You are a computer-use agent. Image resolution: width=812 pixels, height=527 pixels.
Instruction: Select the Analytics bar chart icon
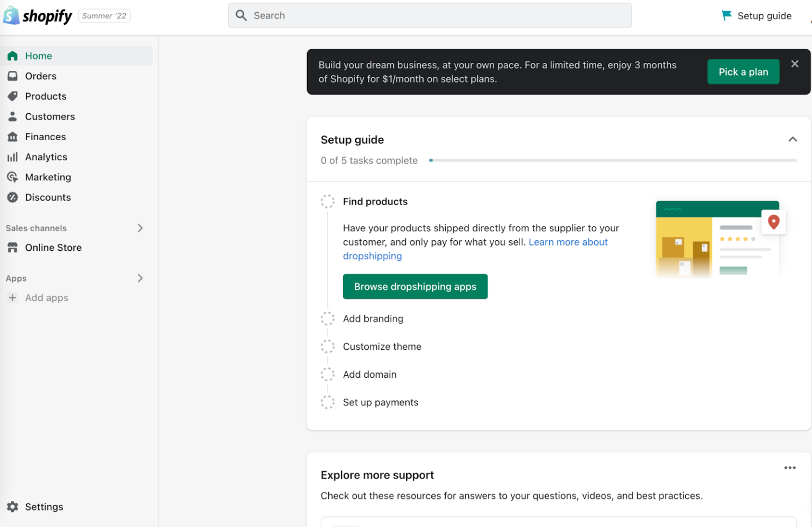(x=13, y=157)
